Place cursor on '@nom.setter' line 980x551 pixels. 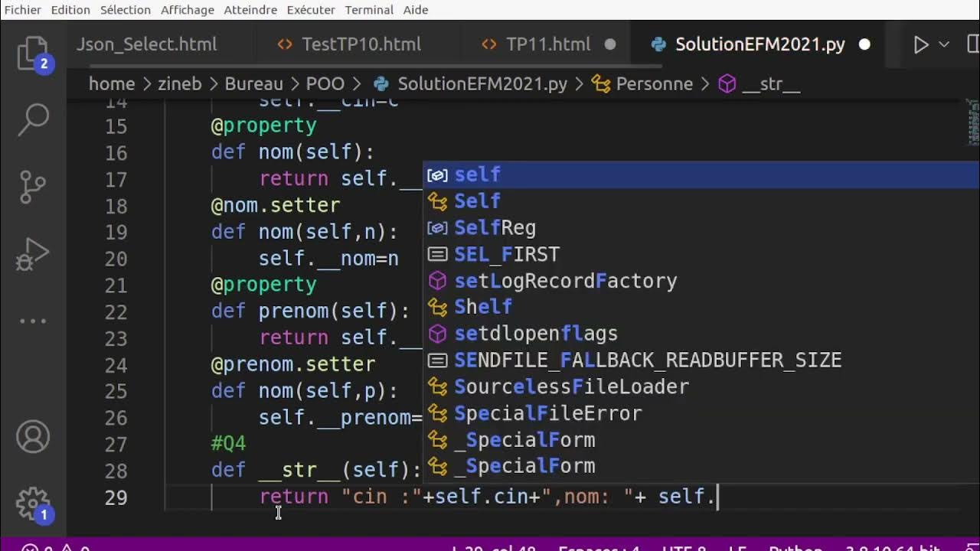pyautogui.click(x=276, y=206)
